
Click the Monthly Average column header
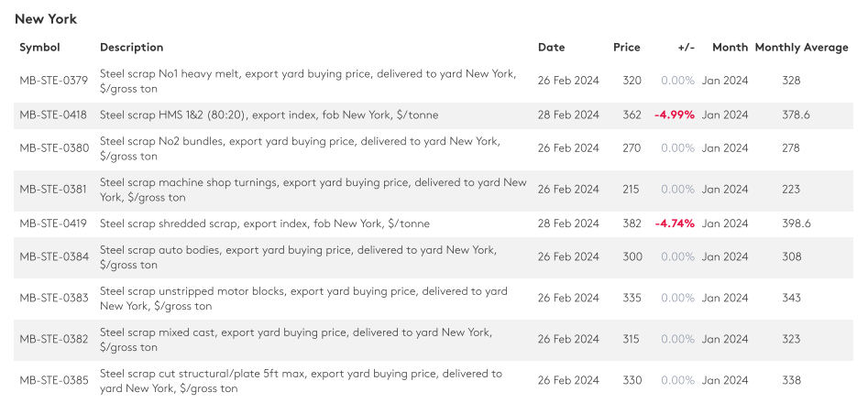tap(801, 48)
